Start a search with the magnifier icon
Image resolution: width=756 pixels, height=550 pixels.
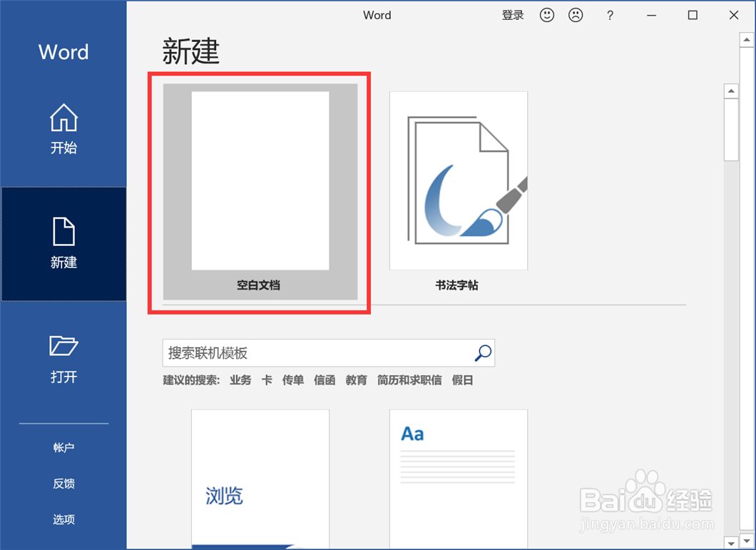(x=483, y=352)
